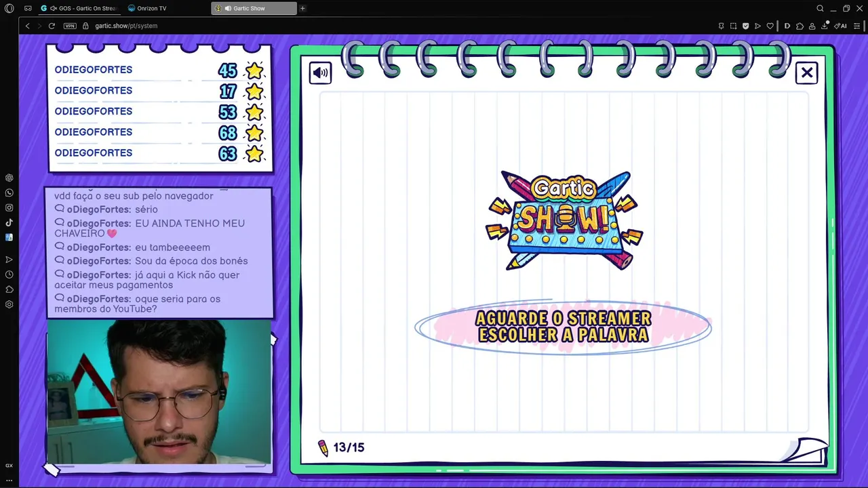This screenshot has width=868, height=488.
Task: Open ChatGPT in the sidebar
Action: (x=9, y=178)
